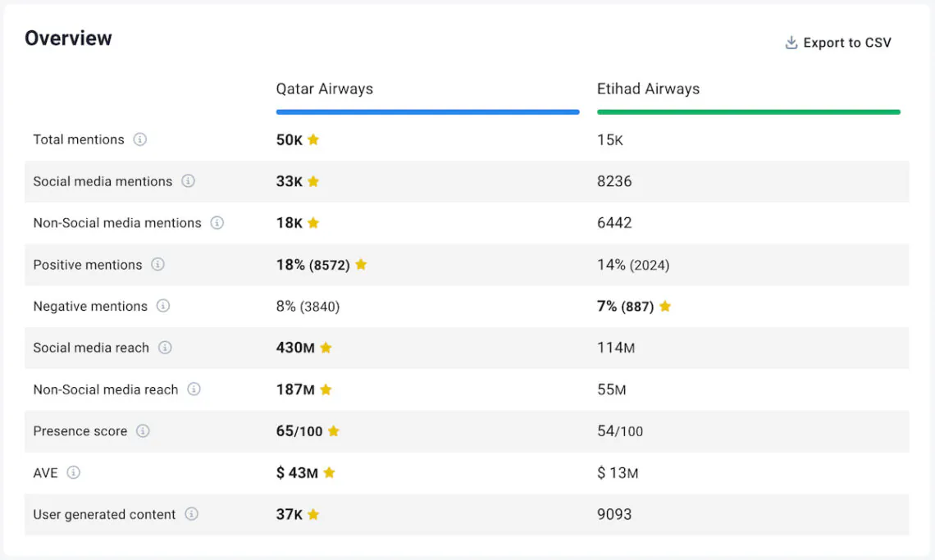Click info icon beside Negative mentions
Viewport: 935px width, 560px height.
162,305
